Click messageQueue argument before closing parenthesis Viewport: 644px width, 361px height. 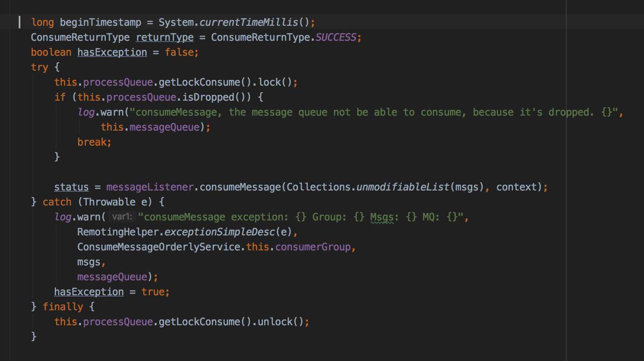coord(112,277)
